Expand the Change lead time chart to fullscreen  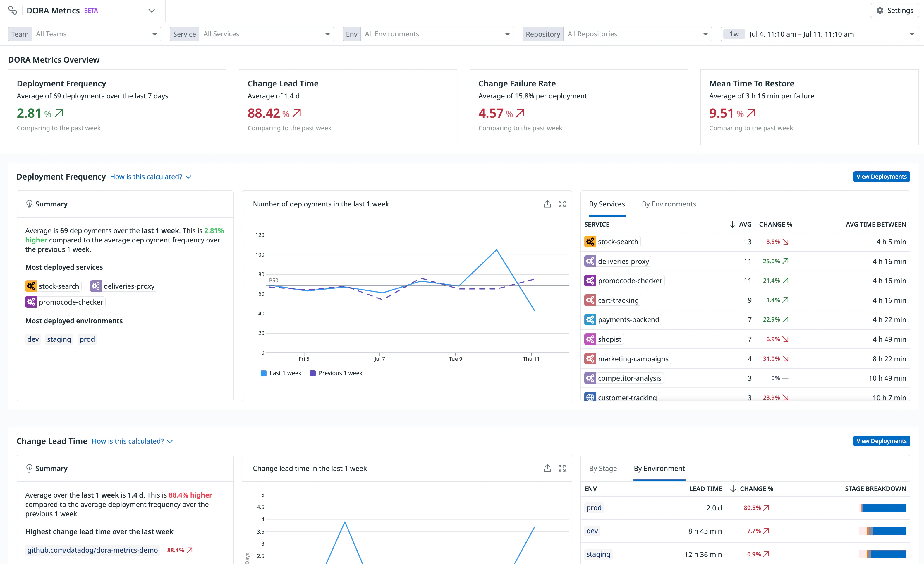point(562,468)
